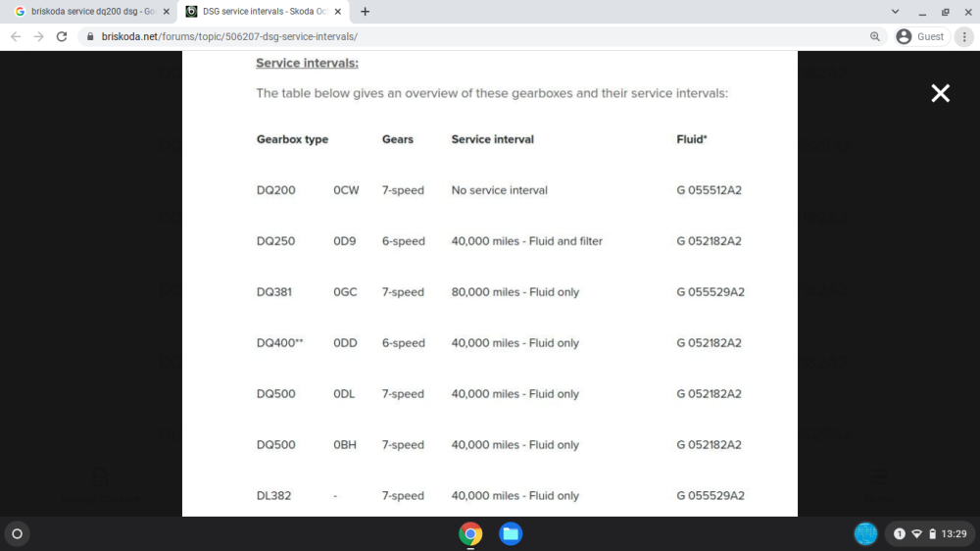This screenshot has width=980, height=551.
Task: Open the Files app from the shelf
Action: pos(511,533)
